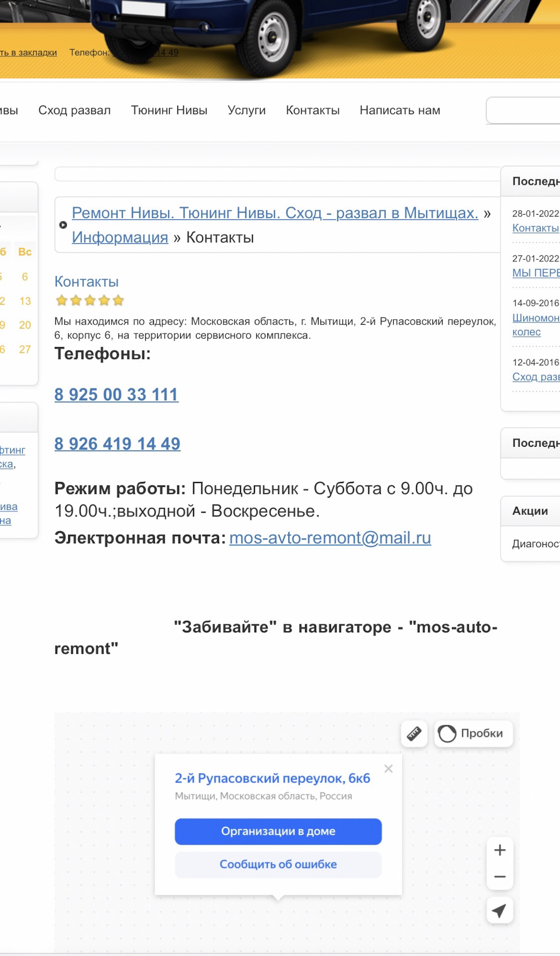Toggle the Пробки traffic layer

point(473,733)
